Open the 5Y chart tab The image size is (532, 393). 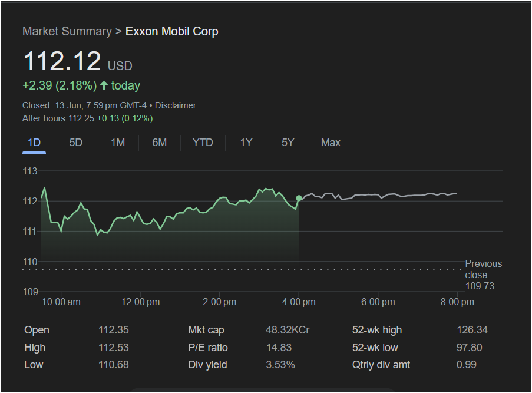(x=288, y=143)
